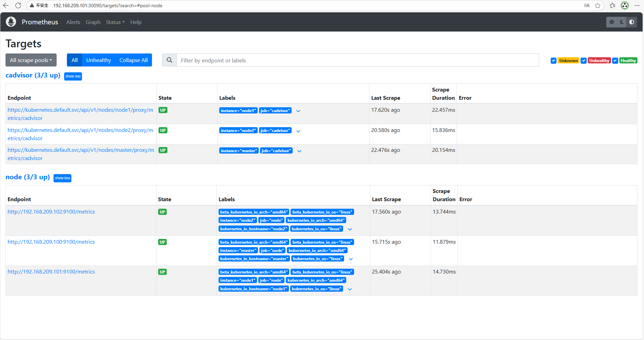Expand labels for cadvisor node2 target
Screen dimensions: 644x340
[298, 131]
